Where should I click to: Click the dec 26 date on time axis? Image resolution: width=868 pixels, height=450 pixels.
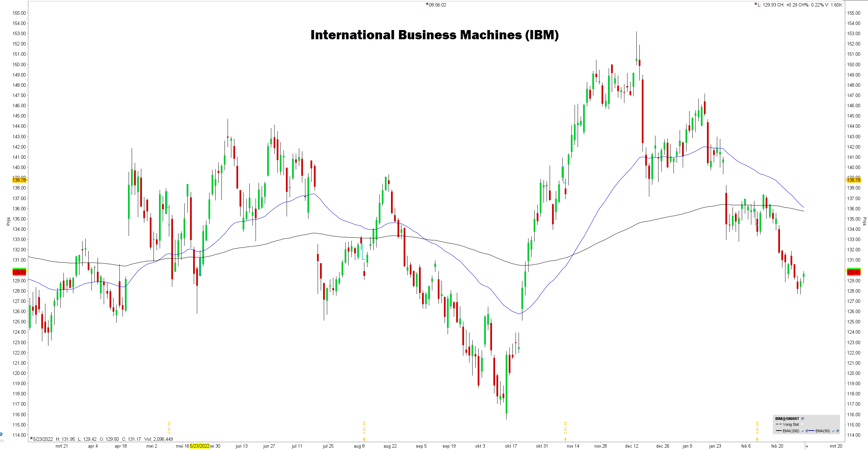663,446
